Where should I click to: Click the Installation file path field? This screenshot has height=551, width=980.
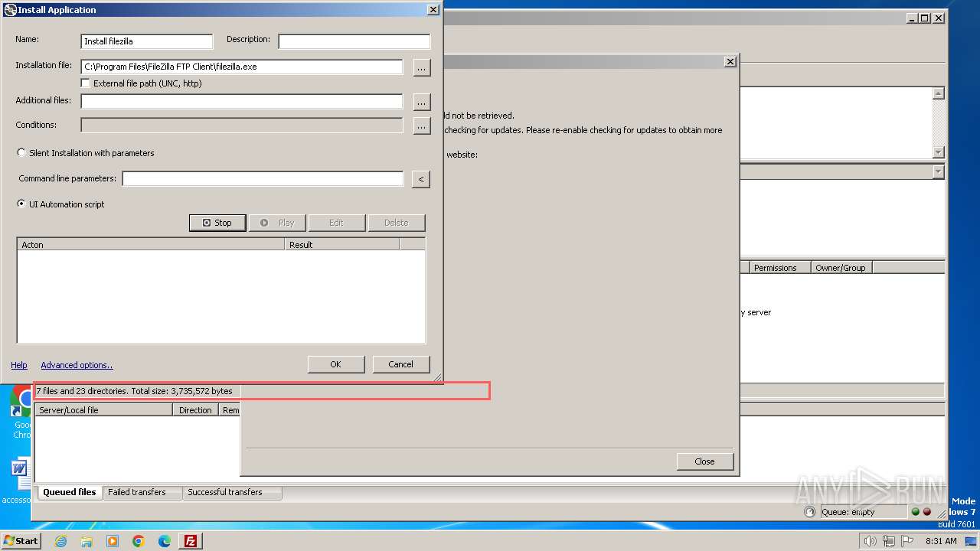(242, 67)
